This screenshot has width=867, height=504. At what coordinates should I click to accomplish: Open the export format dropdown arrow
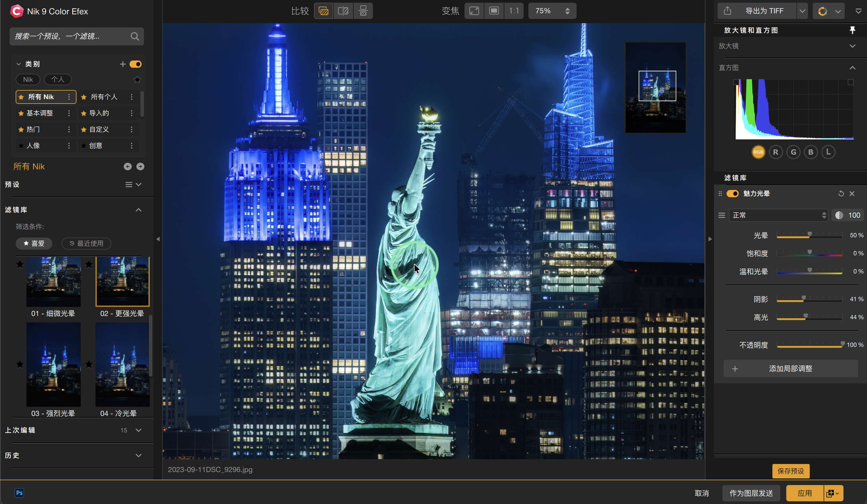pos(802,11)
